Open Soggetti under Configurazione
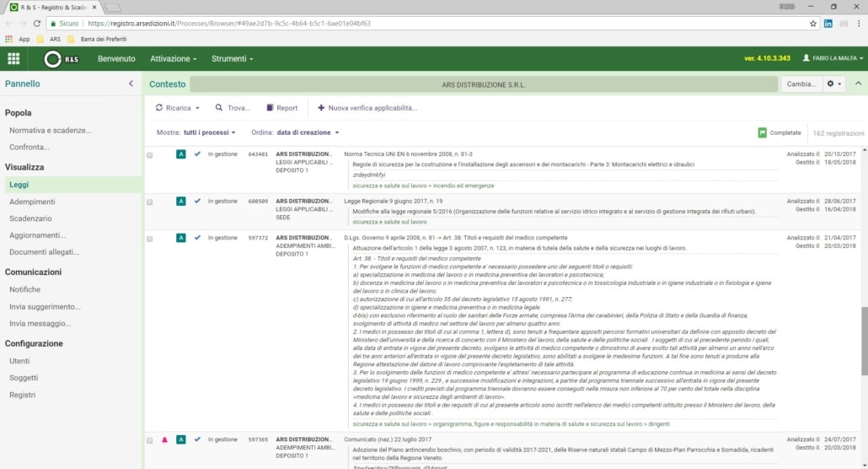The image size is (868, 469). coord(24,378)
